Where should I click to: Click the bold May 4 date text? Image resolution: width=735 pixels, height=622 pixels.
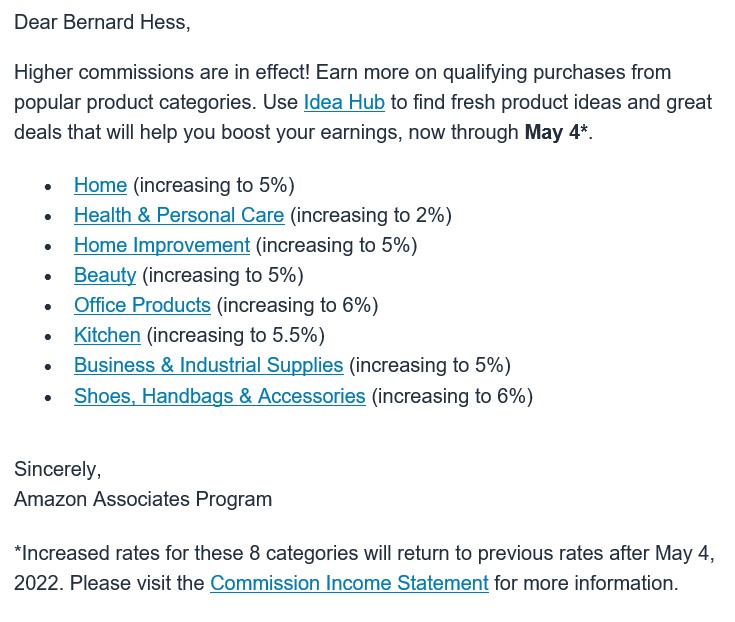[x=552, y=132]
